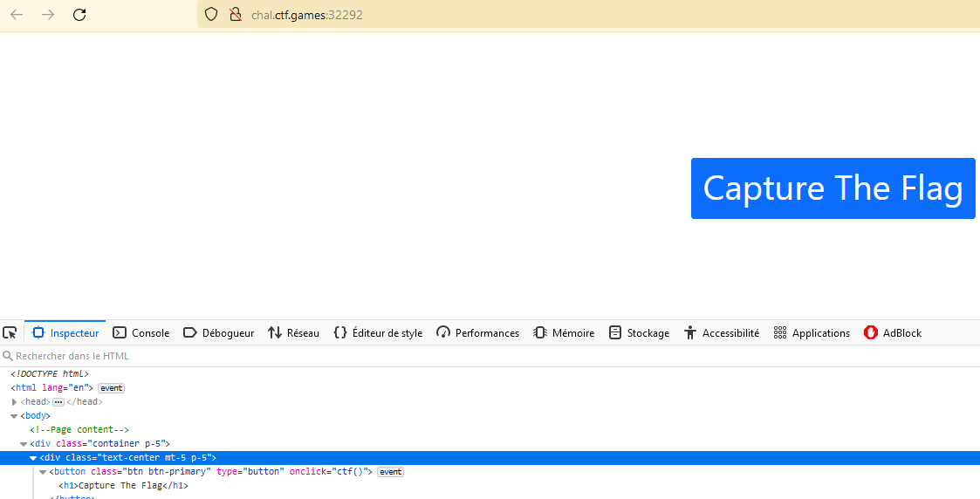Open the Accessibilité panel
The width and height of the screenshot is (980, 499).
[722, 332]
